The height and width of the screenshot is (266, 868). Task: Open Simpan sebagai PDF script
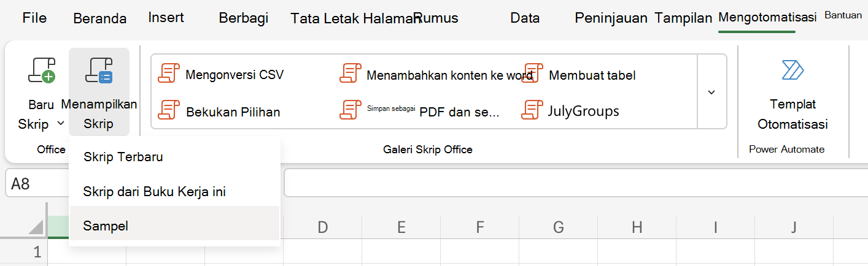point(419,111)
